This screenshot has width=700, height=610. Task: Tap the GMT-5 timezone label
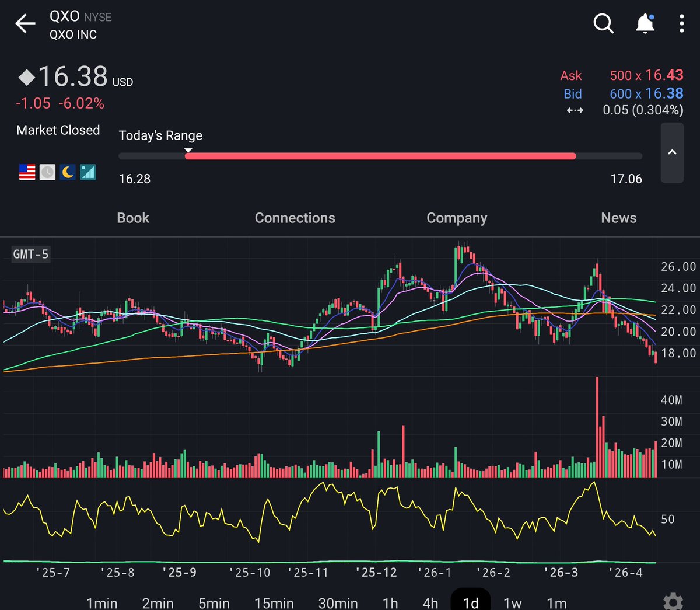(x=31, y=254)
